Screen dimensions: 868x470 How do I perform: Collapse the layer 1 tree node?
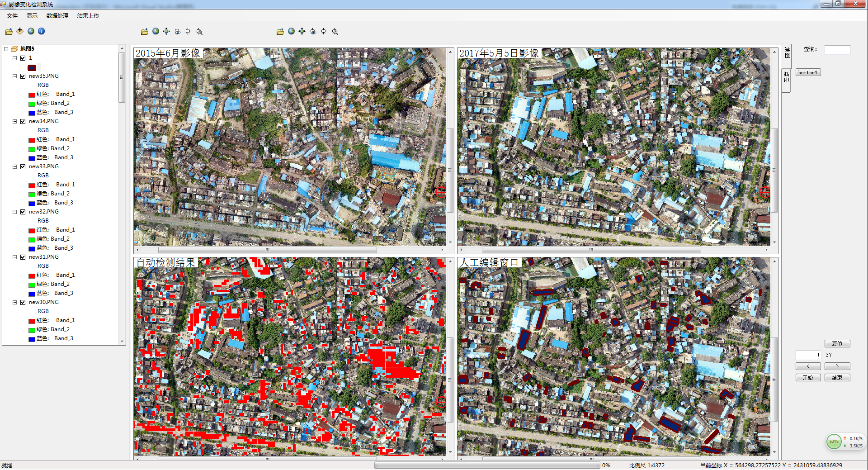[14, 58]
